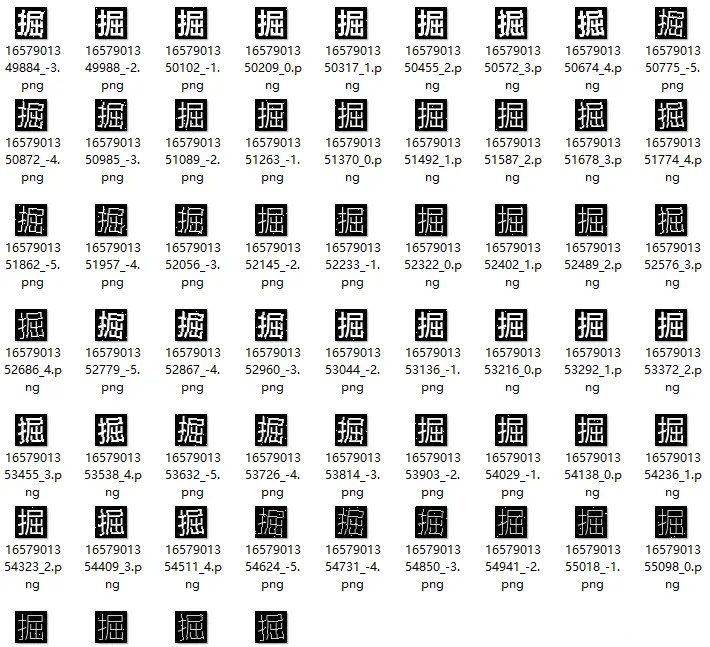Click file name 1657901354236_1.png
This screenshot has width=710, height=647.
[673, 475]
